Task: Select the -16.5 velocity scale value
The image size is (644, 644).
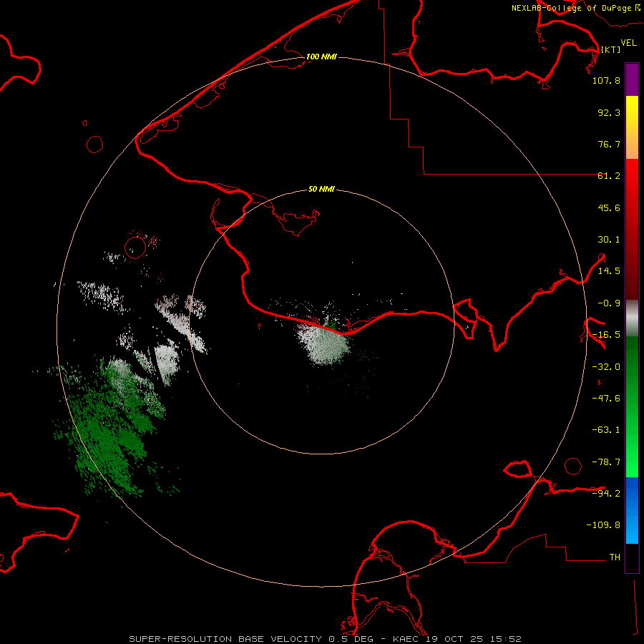Action: coord(606,335)
